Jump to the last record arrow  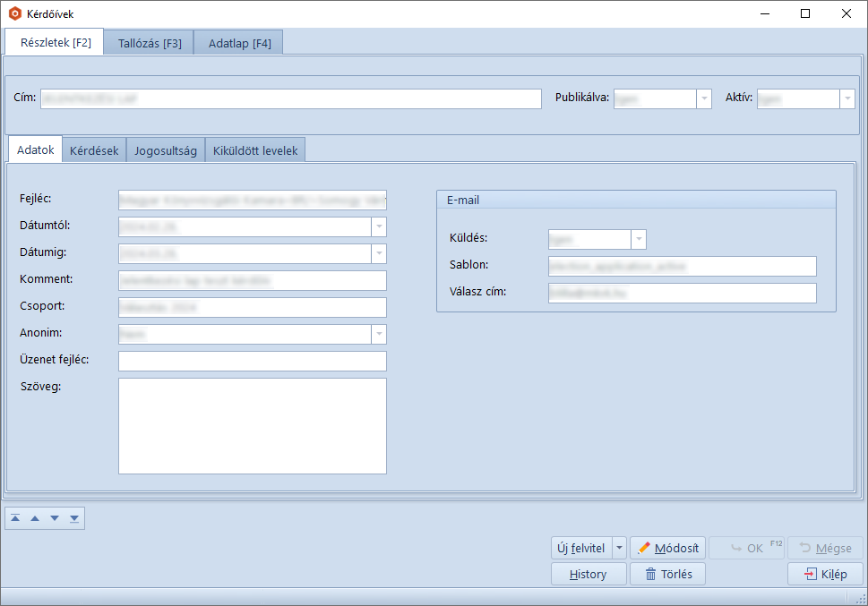point(74,518)
